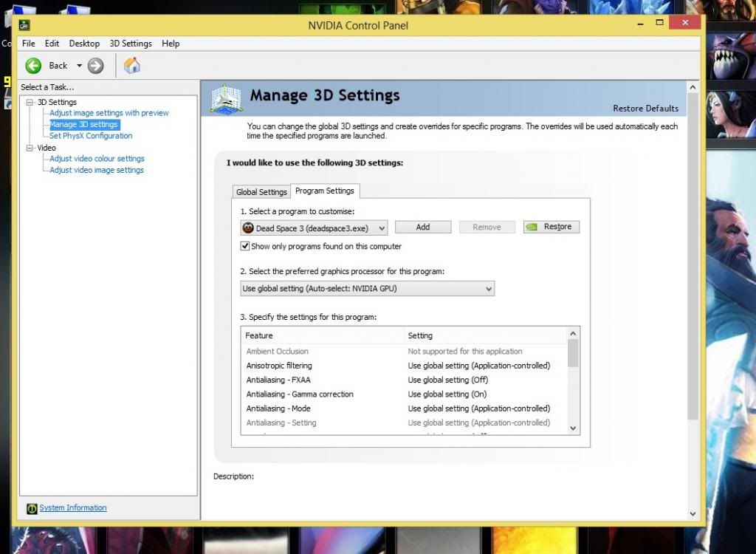
Task: Click the Restore button with NVIDIA logo
Action: pyautogui.click(x=551, y=227)
